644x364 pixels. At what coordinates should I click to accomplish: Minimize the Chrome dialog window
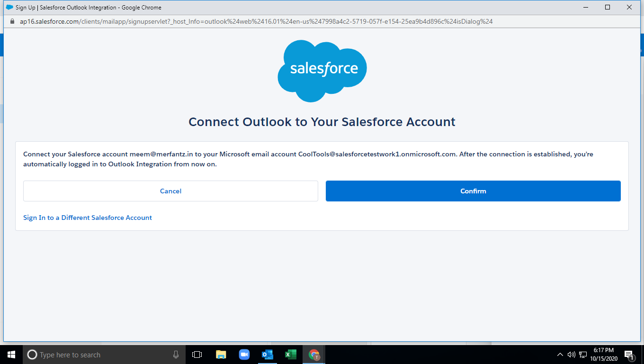586,7
